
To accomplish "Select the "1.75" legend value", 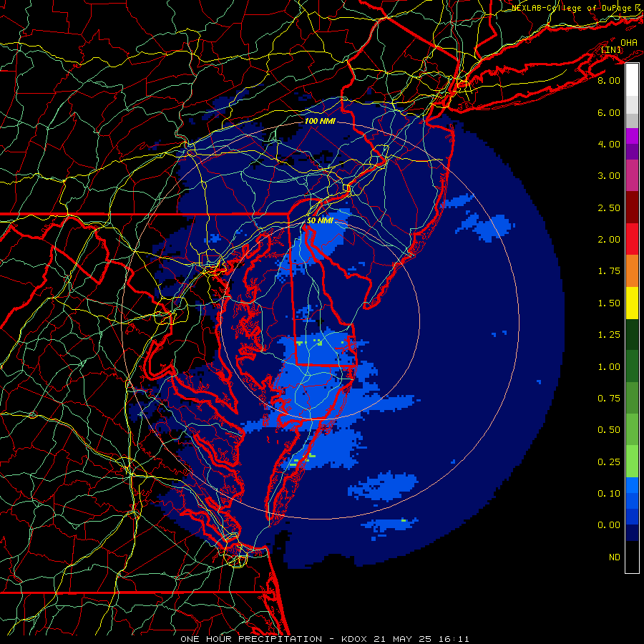I will tap(609, 271).
